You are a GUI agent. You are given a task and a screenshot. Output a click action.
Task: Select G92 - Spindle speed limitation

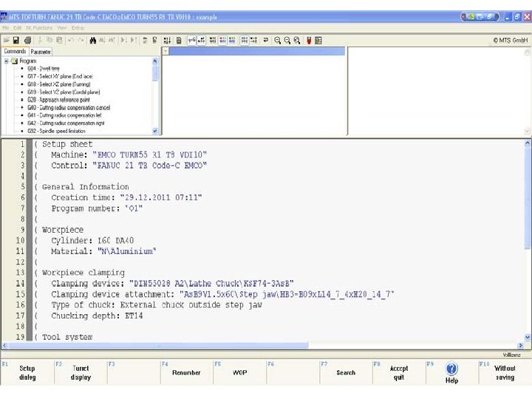coord(57,131)
